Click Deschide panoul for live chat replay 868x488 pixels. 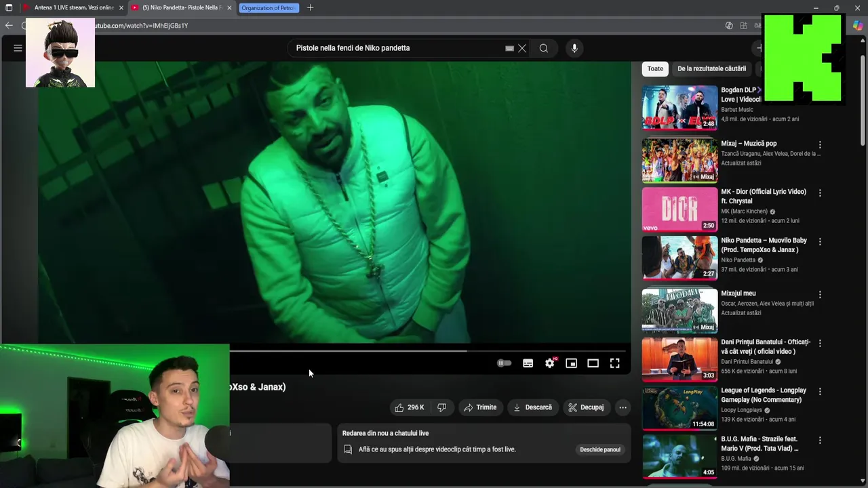600,449
